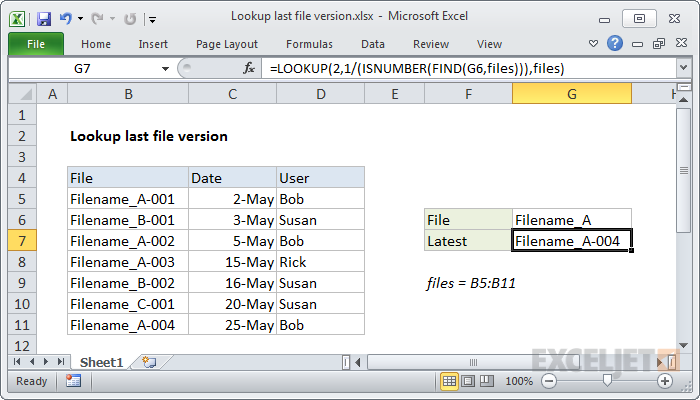The width and height of the screenshot is (700, 400).
Task: Undo the last action
Action: coord(66,19)
